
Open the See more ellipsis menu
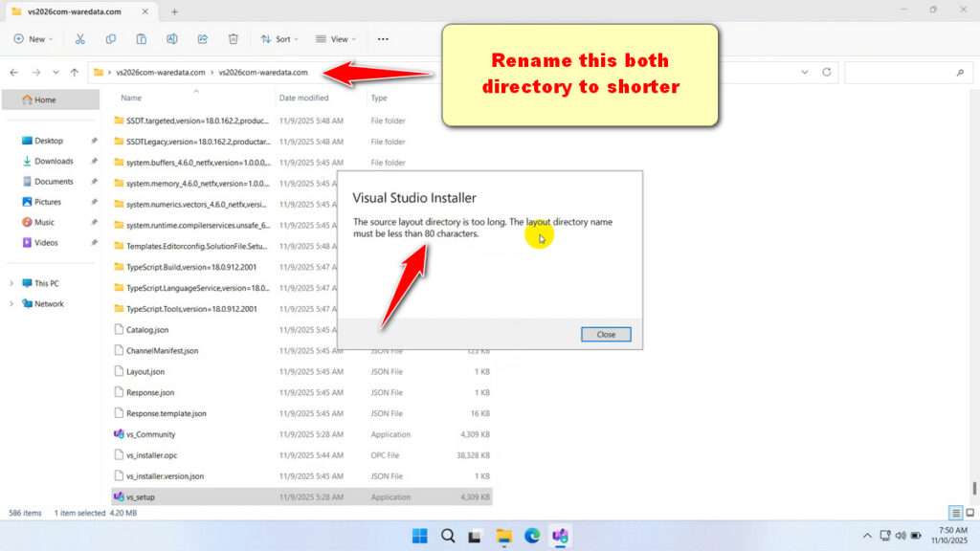pos(382,39)
